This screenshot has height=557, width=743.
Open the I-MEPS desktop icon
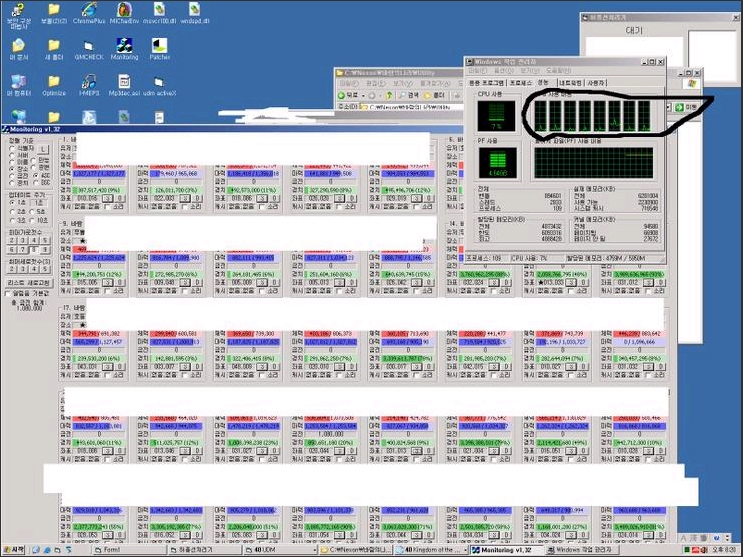[89, 82]
